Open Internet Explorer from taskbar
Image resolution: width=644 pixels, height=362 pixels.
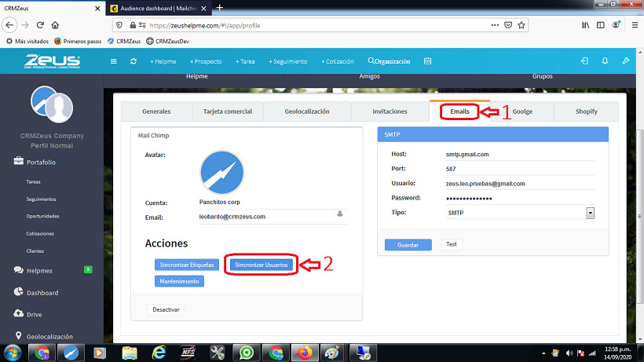159,353
